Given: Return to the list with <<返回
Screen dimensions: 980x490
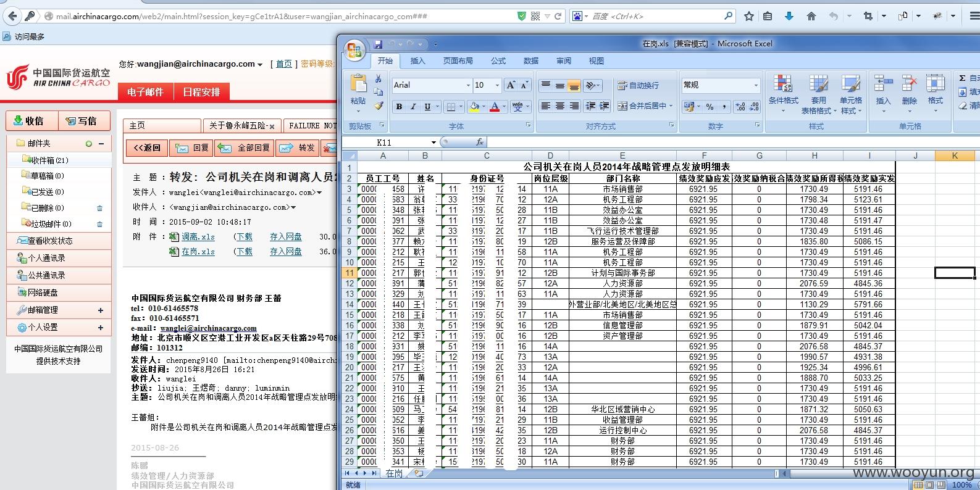Looking at the screenshot, I should [146, 148].
